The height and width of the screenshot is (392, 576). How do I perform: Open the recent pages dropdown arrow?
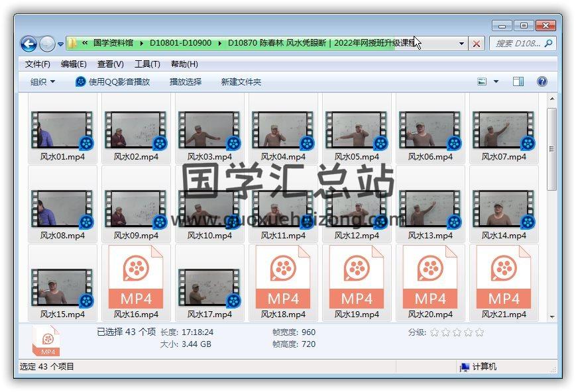61,44
